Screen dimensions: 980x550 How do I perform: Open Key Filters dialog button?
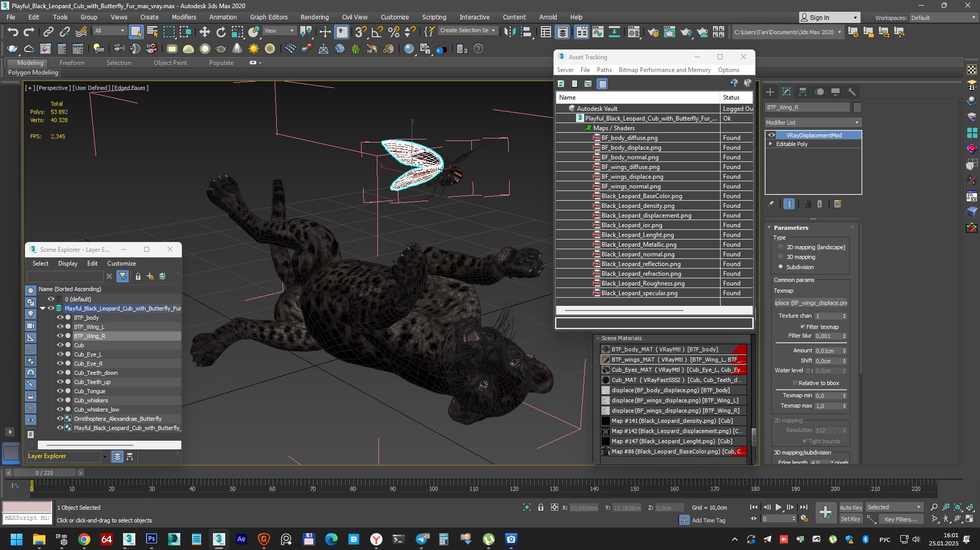coord(900,519)
